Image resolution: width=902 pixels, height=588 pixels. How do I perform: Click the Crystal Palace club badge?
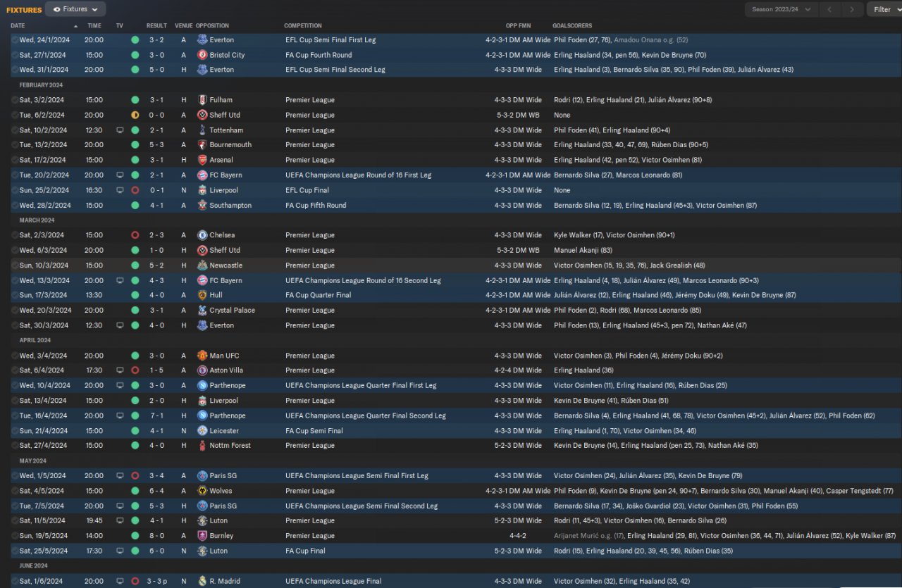point(202,311)
